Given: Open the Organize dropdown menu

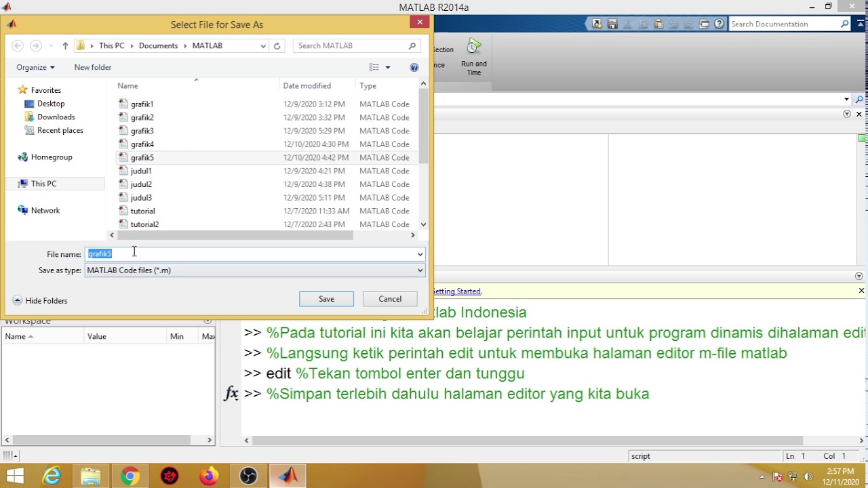Looking at the screenshot, I should pyautogui.click(x=35, y=67).
